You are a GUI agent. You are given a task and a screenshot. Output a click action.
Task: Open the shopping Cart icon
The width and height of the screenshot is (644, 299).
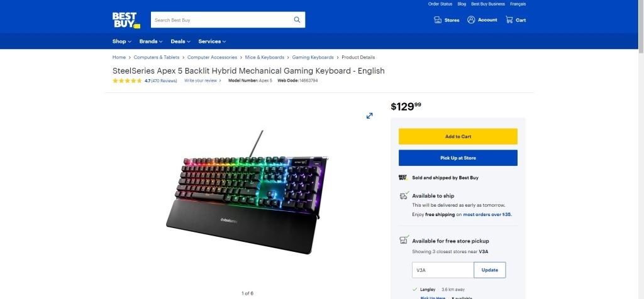pos(509,19)
